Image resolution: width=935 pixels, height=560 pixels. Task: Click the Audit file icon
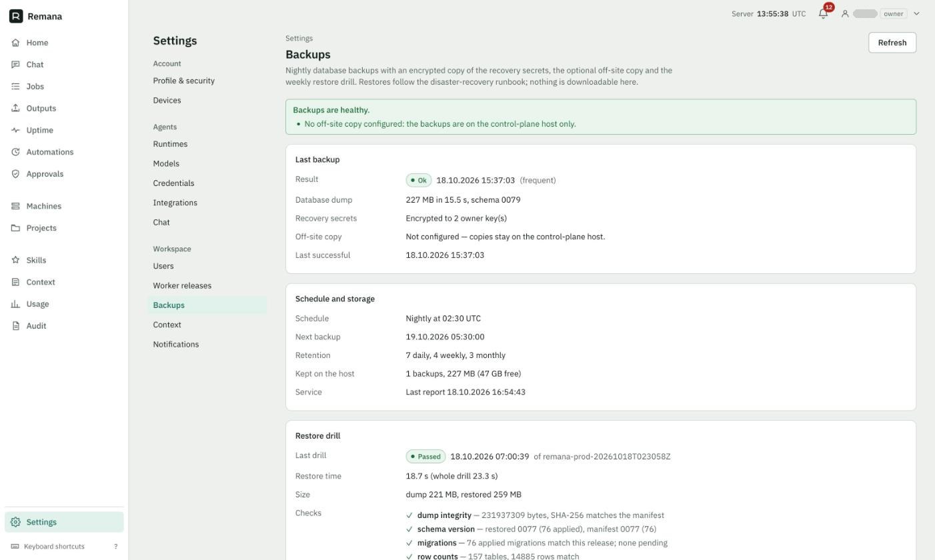click(15, 326)
